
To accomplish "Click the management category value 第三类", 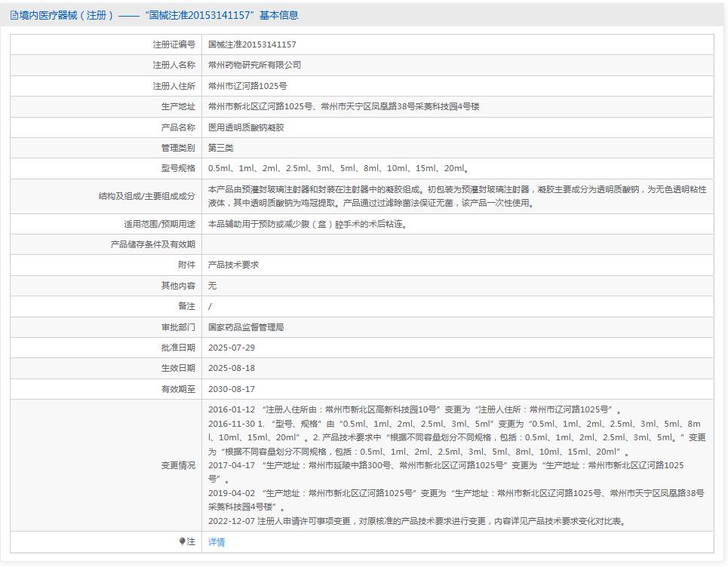I will pyautogui.click(x=221, y=148).
